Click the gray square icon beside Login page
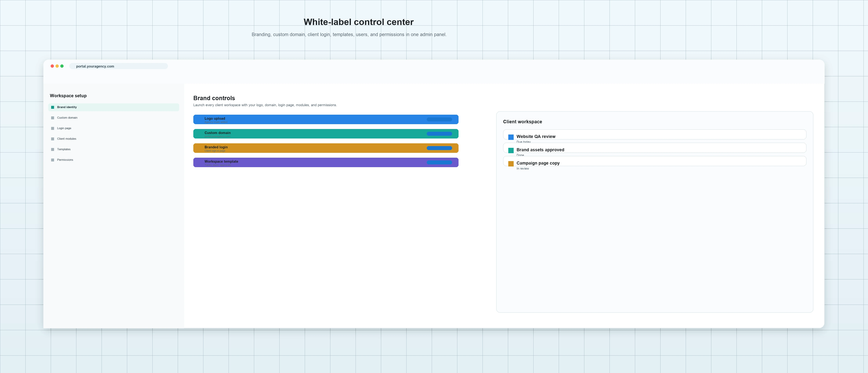 point(53,128)
